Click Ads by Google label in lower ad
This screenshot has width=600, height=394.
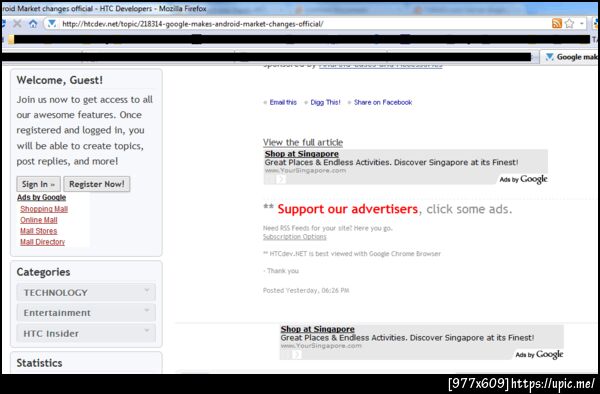pos(539,354)
